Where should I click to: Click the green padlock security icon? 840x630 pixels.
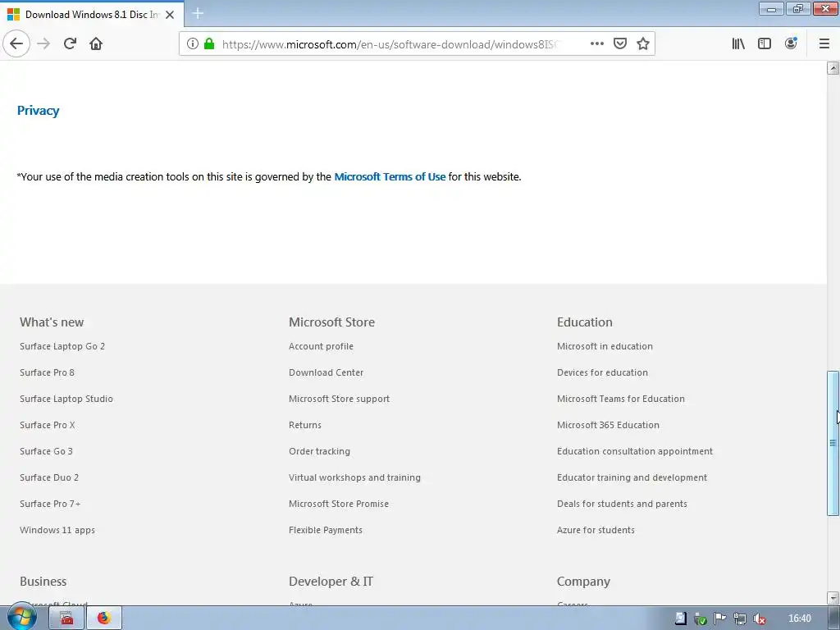[x=209, y=44]
